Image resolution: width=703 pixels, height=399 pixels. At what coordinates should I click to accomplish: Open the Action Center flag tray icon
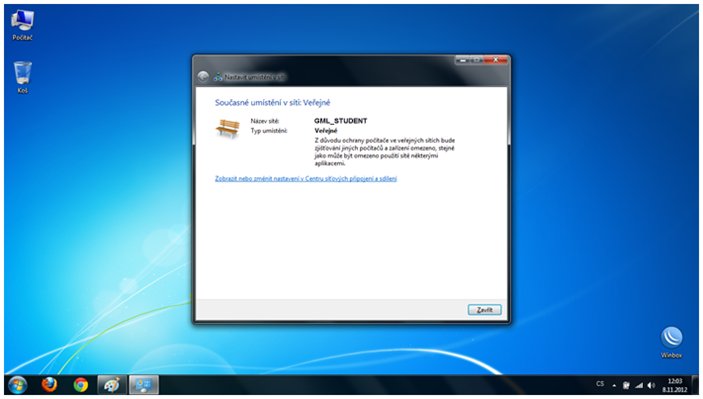coord(626,385)
